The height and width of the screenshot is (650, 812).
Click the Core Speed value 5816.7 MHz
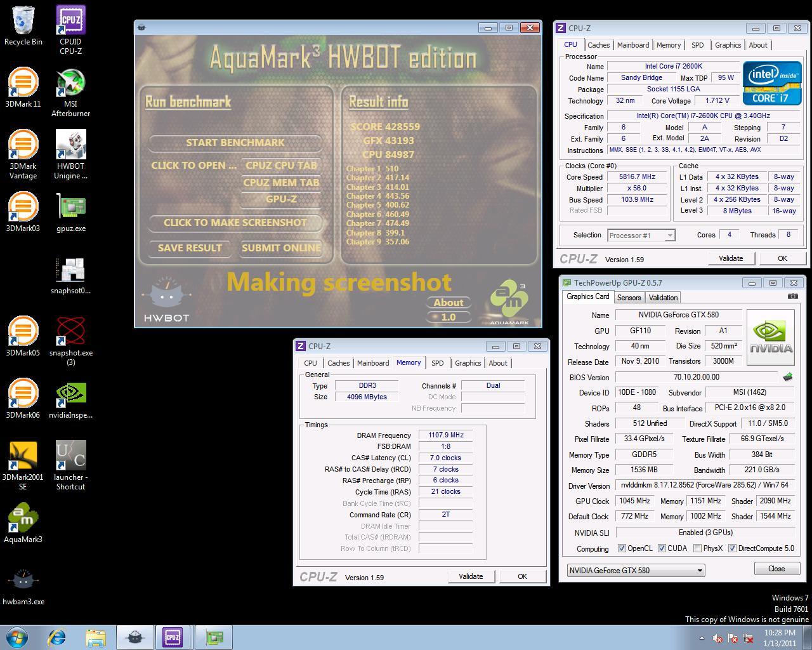pyautogui.click(x=637, y=177)
